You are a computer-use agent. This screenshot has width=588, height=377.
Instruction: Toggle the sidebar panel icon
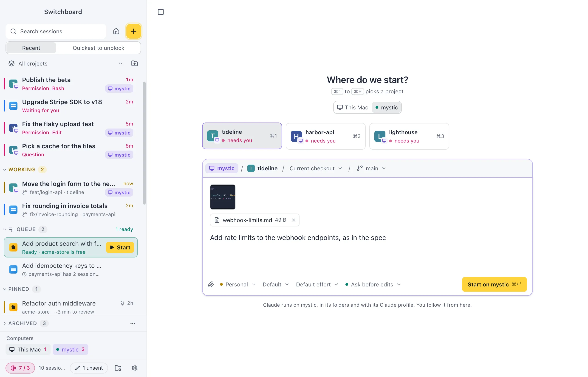[161, 12]
